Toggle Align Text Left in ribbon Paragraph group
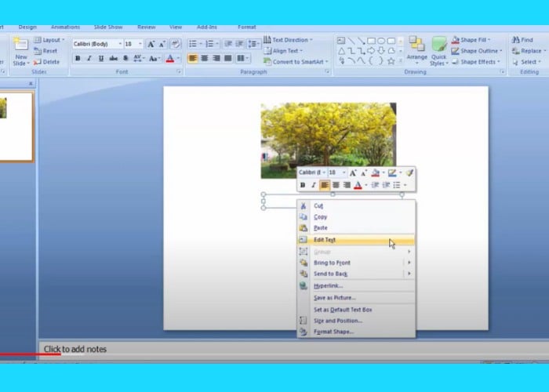 coord(193,58)
